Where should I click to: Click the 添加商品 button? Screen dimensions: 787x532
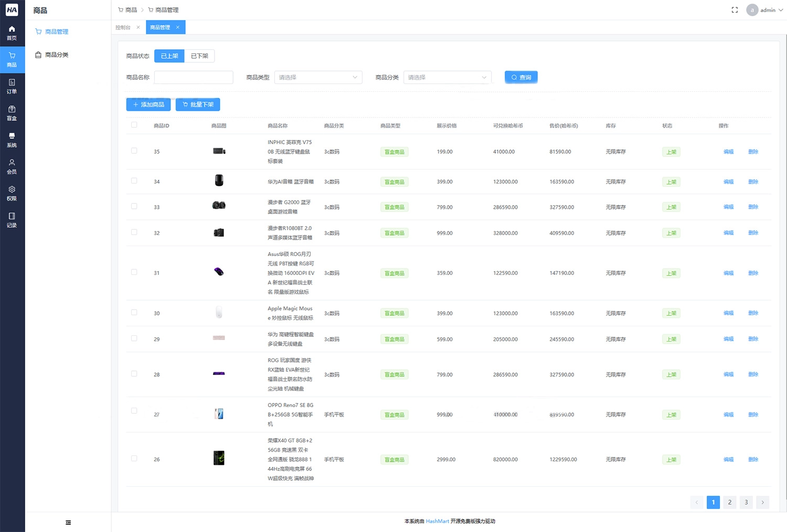(x=148, y=104)
